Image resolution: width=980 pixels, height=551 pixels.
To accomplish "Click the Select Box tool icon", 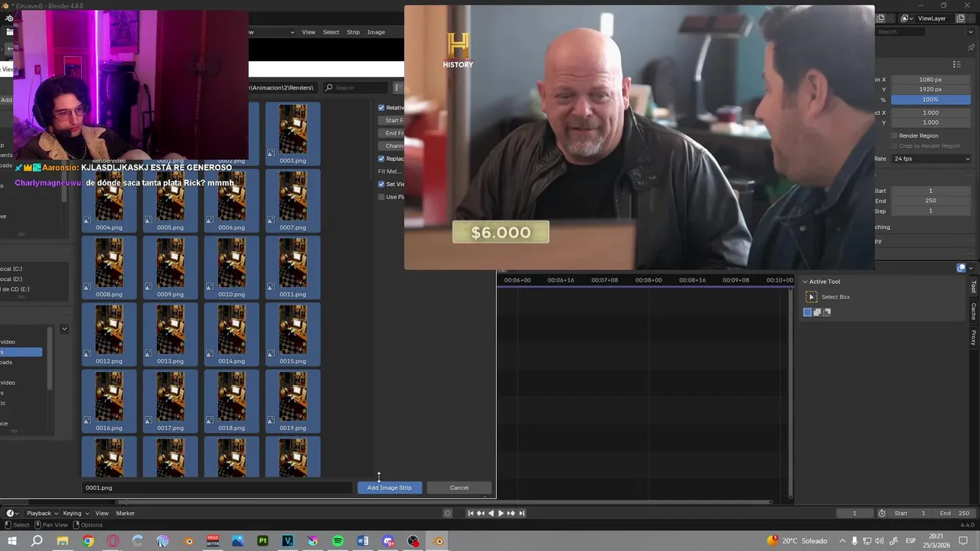I will click(x=812, y=297).
